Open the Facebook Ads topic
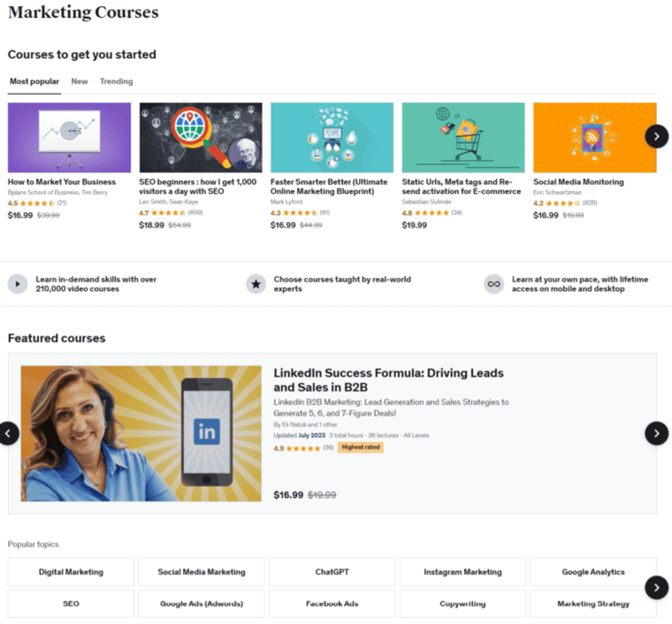The height and width of the screenshot is (624, 672). (x=332, y=604)
